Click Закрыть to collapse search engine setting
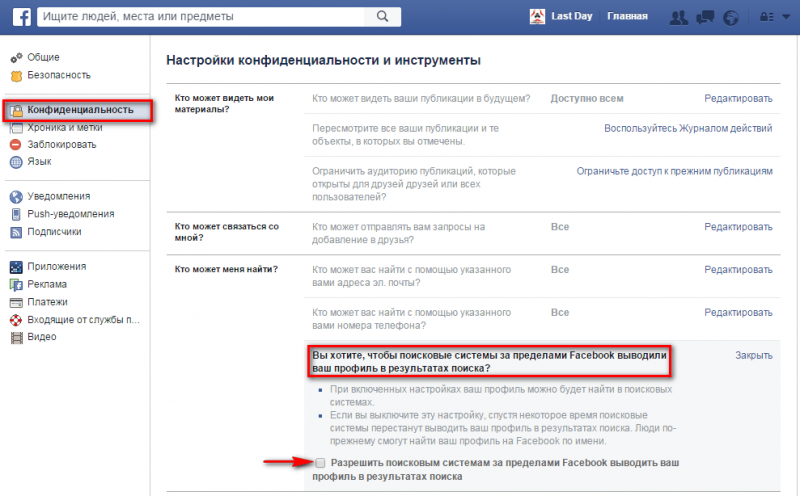800x496 pixels. point(754,356)
